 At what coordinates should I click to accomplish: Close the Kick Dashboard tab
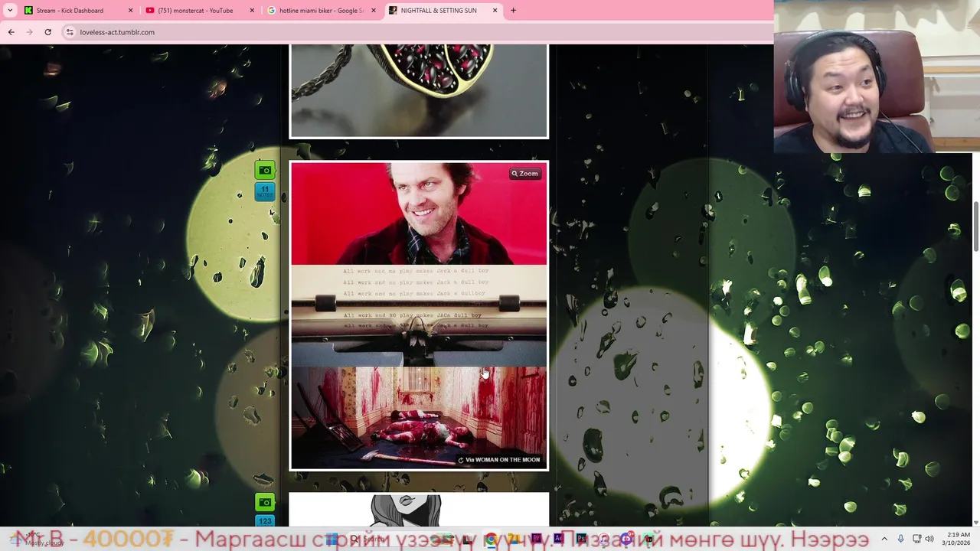click(x=130, y=11)
